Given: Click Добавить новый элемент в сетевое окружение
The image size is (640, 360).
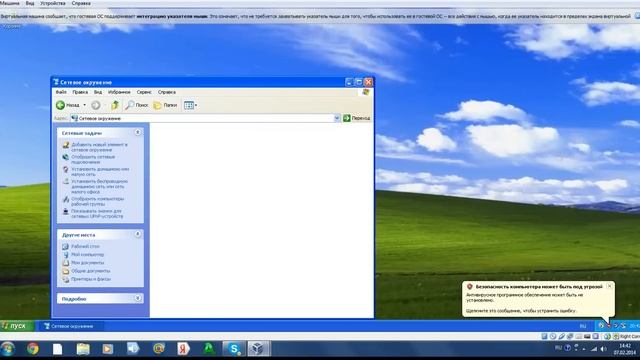Looking at the screenshot, I should pos(99,147).
